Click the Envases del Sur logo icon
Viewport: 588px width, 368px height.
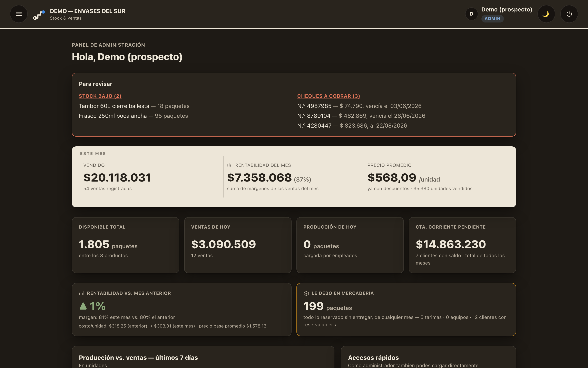(x=39, y=15)
